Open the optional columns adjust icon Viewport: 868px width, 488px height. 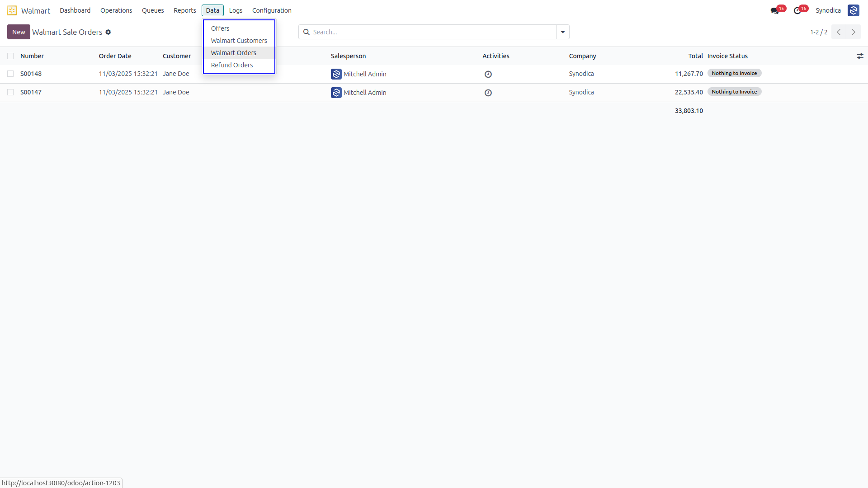tap(860, 56)
